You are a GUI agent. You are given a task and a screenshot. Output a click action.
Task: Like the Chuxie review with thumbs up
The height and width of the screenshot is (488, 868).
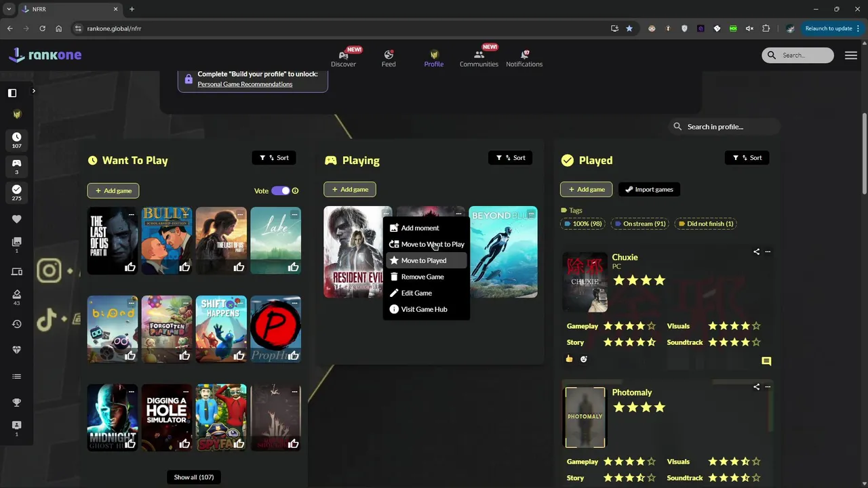[569, 359]
